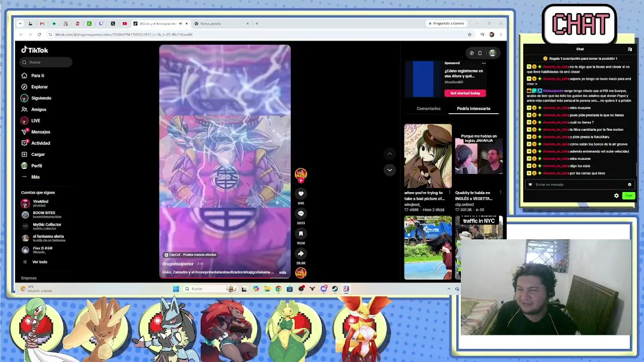
Task: Open Steam from the taskbar
Action: coord(335,289)
